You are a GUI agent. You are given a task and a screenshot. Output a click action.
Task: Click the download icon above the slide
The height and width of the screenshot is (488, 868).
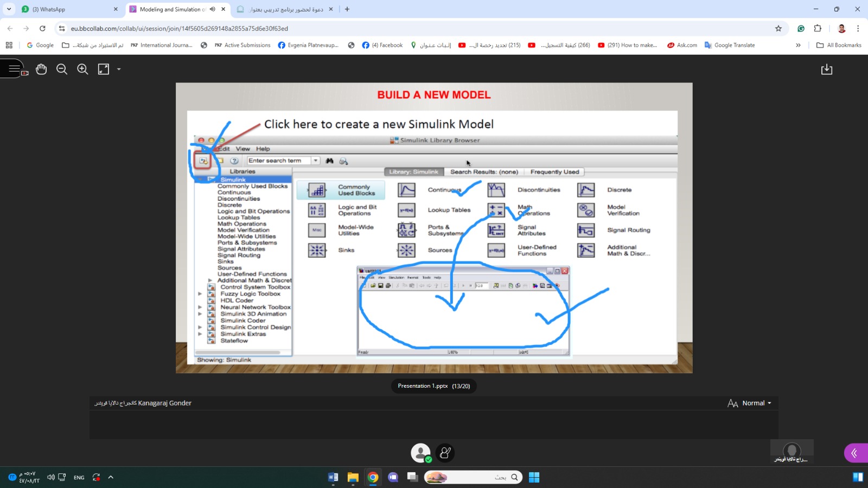click(x=826, y=69)
